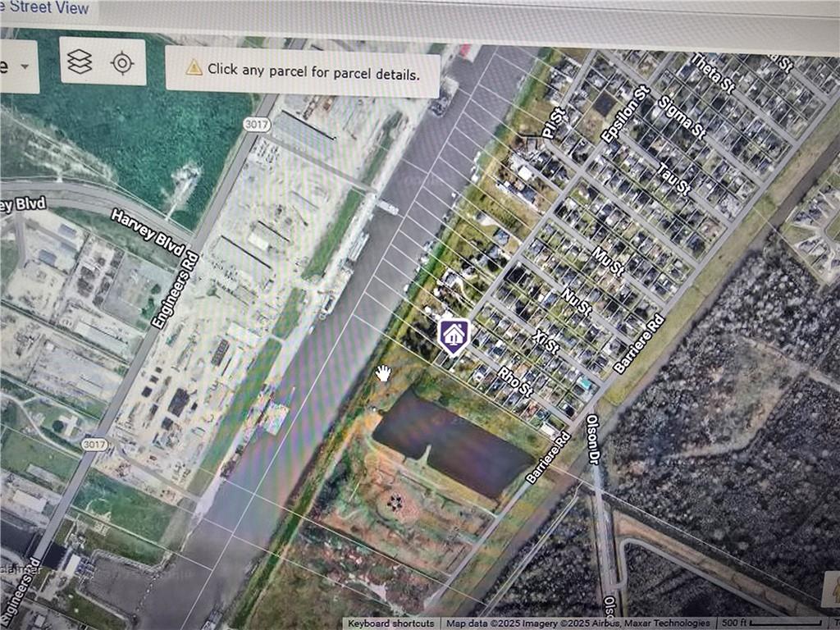The width and height of the screenshot is (840, 630).
Task: Click the 3017 shield near Harvey Blvd
Action: point(255,124)
